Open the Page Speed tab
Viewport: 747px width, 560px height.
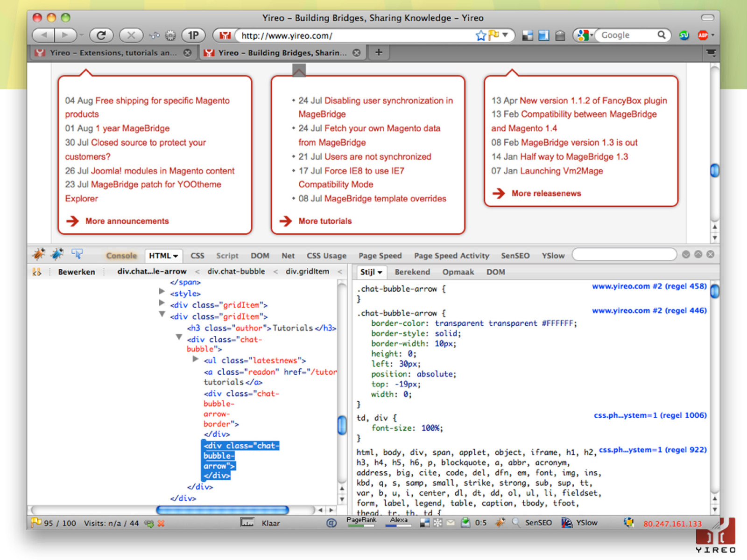coord(380,256)
